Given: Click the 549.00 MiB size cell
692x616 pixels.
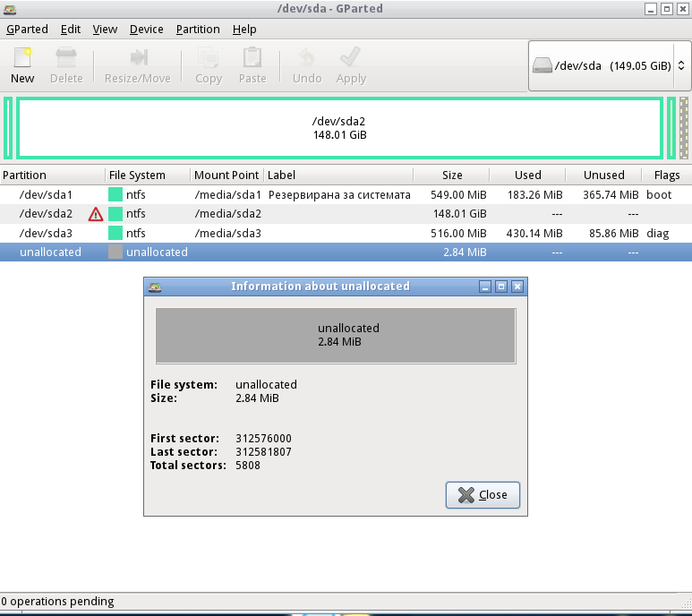Looking at the screenshot, I should 458,194.
